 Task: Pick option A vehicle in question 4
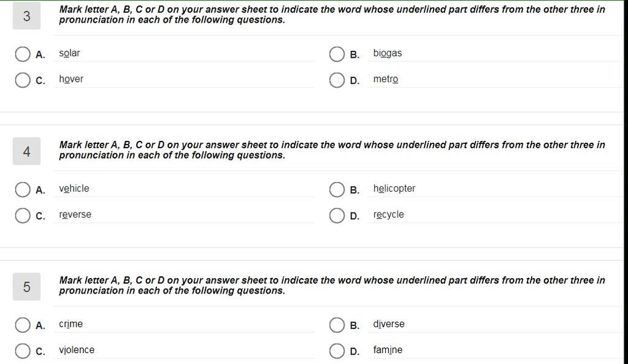23,189
